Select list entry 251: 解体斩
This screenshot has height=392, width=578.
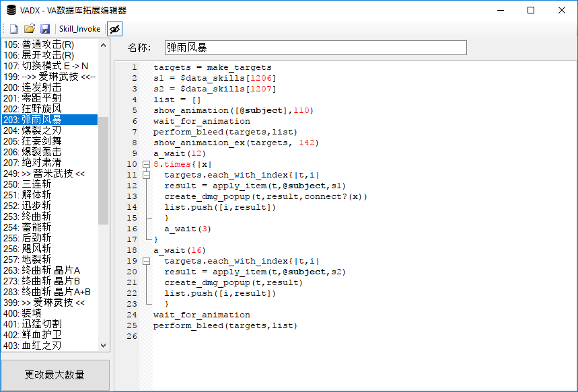pos(50,195)
